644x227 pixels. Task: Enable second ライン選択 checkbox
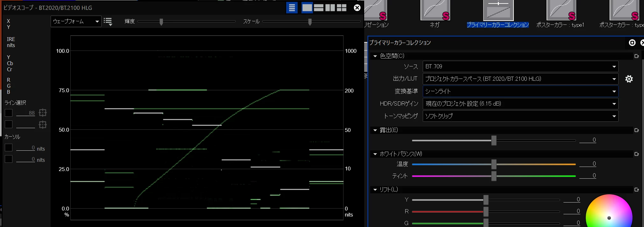9,124
